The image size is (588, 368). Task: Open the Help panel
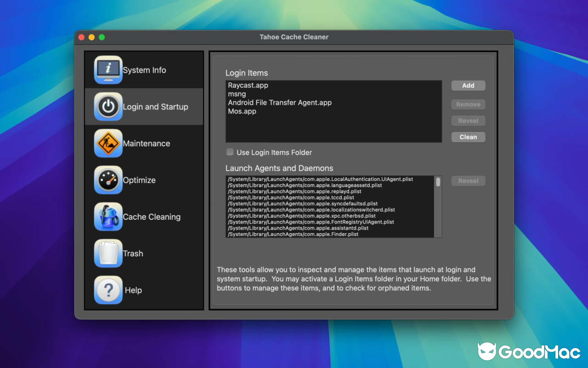(144, 290)
